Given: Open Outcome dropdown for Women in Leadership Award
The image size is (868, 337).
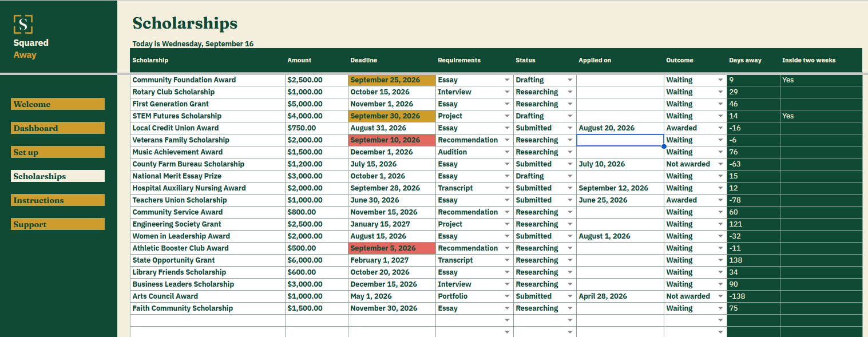Looking at the screenshot, I should click(720, 236).
